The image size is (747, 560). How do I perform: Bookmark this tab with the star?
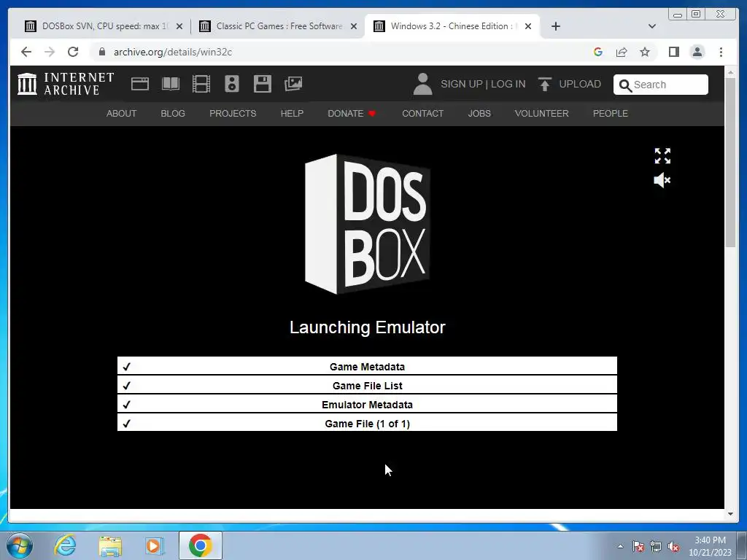pyautogui.click(x=645, y=52)
